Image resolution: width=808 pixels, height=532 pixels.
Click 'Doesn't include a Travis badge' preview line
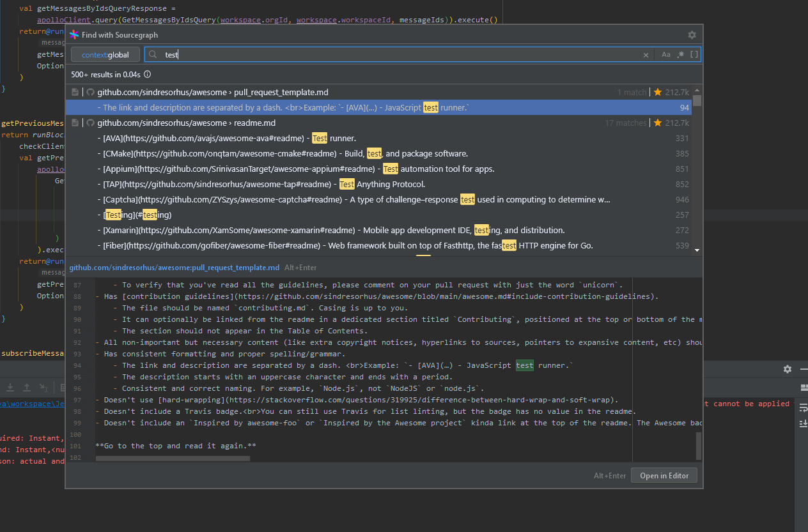tap(366, 411)
